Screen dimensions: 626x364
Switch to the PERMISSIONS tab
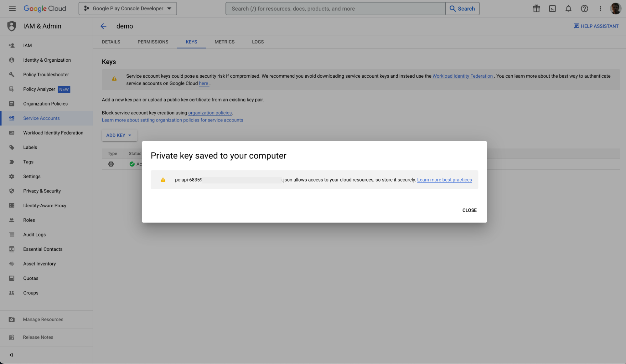153,42
